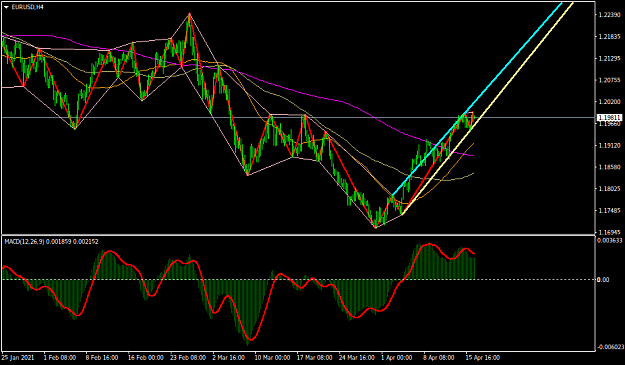Click the 1.19120 price axis label

(x=609, y=145)
